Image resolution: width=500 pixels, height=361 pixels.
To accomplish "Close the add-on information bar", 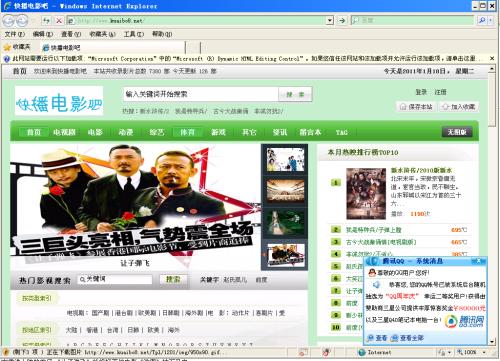I will (x=492, y=58).
